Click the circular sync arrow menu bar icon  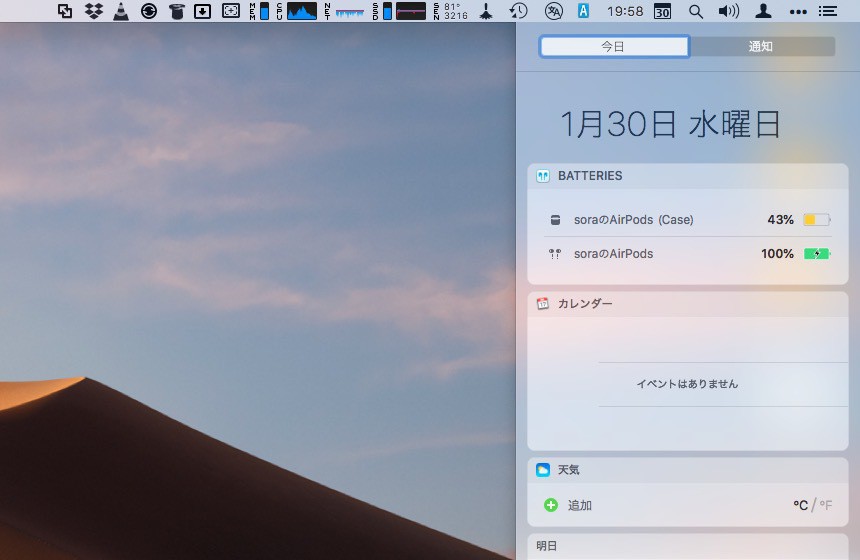tap(149, 11)
